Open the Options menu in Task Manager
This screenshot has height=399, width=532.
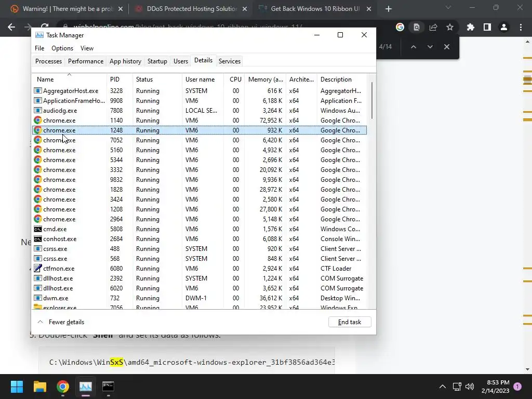click(62, 48)
